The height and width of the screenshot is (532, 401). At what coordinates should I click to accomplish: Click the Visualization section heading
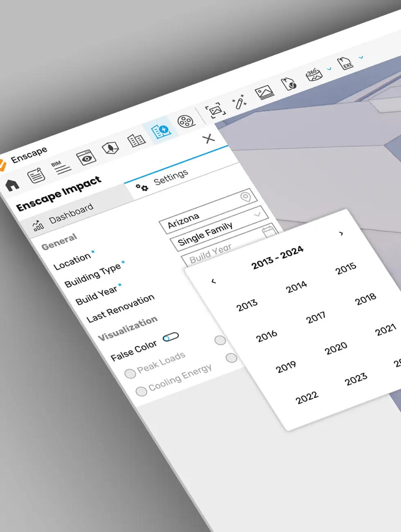[128, 328]
